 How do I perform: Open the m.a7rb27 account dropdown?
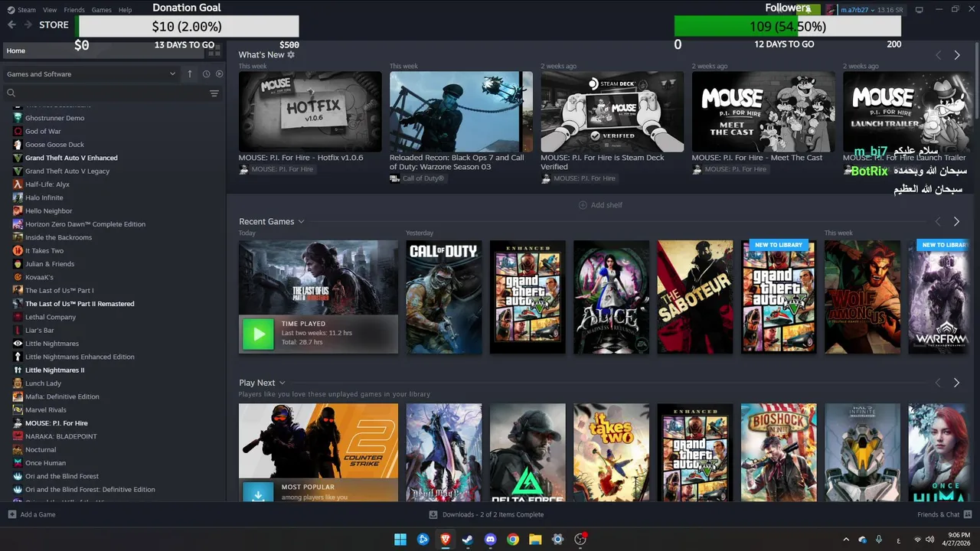(x=858, y=9)
